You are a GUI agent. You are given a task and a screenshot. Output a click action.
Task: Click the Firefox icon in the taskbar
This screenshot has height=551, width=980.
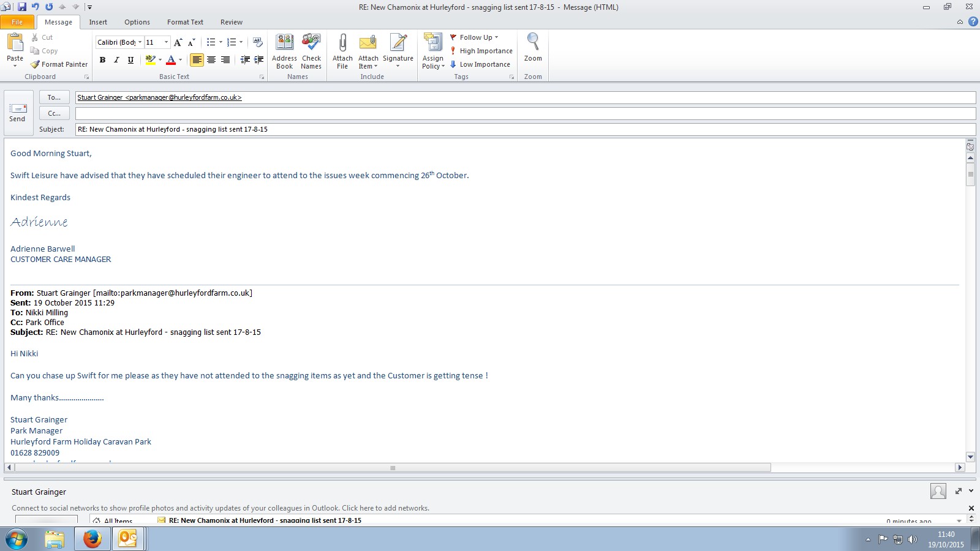click(92, 539)
